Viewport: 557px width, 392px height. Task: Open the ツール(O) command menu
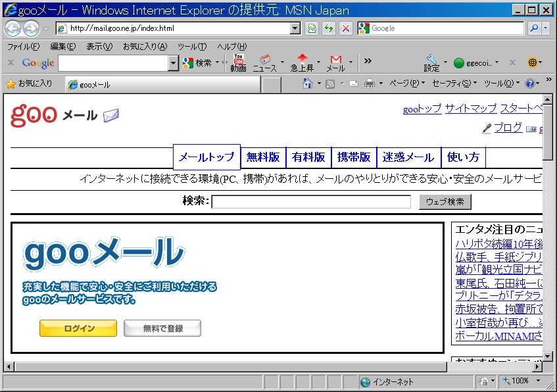coord(502,84)
